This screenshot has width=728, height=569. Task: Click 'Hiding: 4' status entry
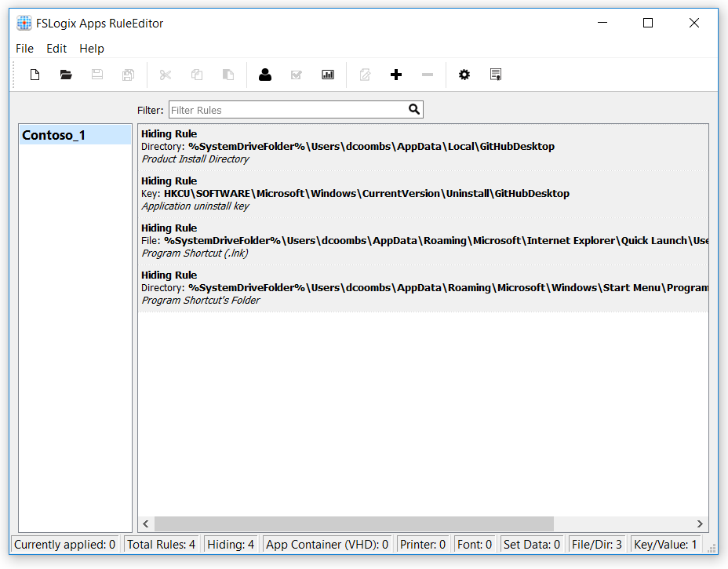click(231, 545)
